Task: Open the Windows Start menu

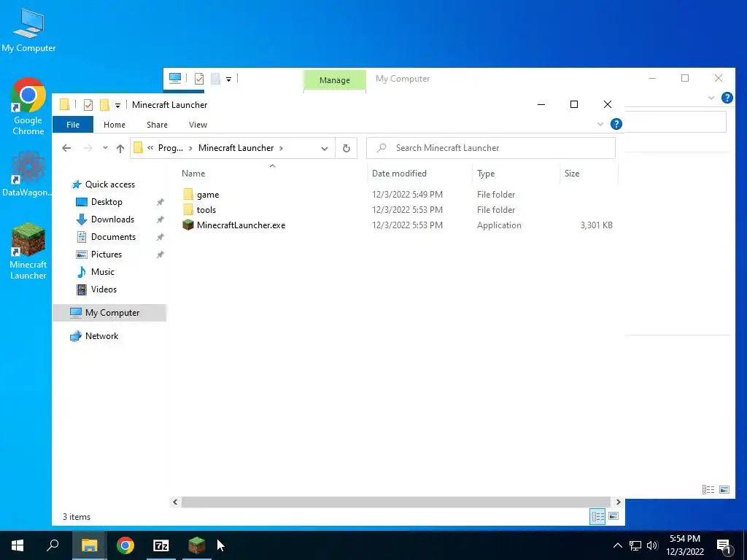Action: [x=18, y=545]
